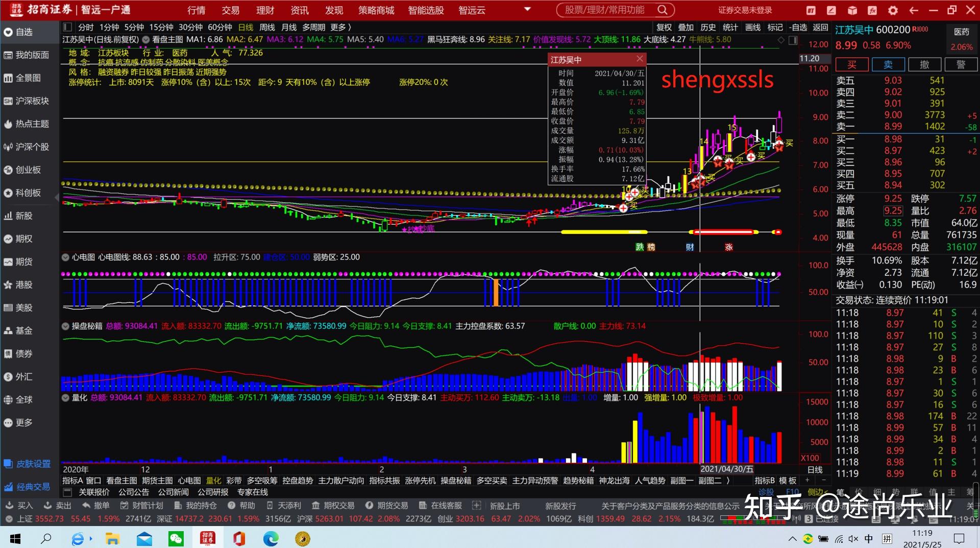Open the 策略商城 menu
Viewport: 980px width, 548px height.
pos(376,10)
